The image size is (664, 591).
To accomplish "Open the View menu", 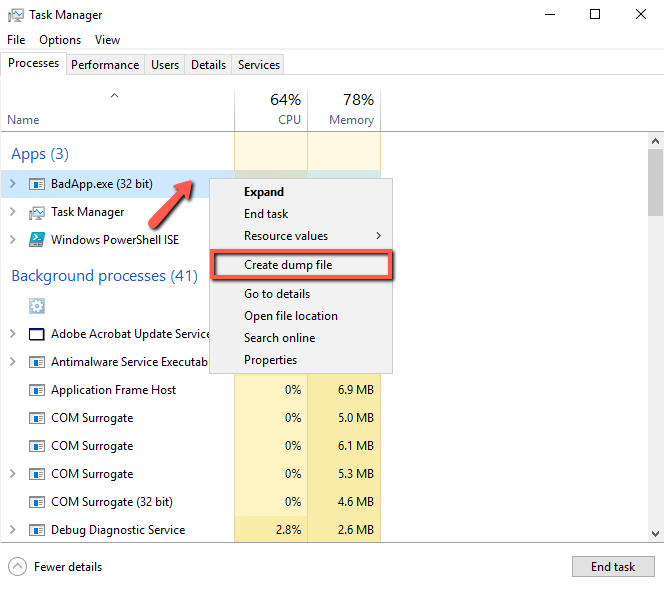I will [108, 40].
